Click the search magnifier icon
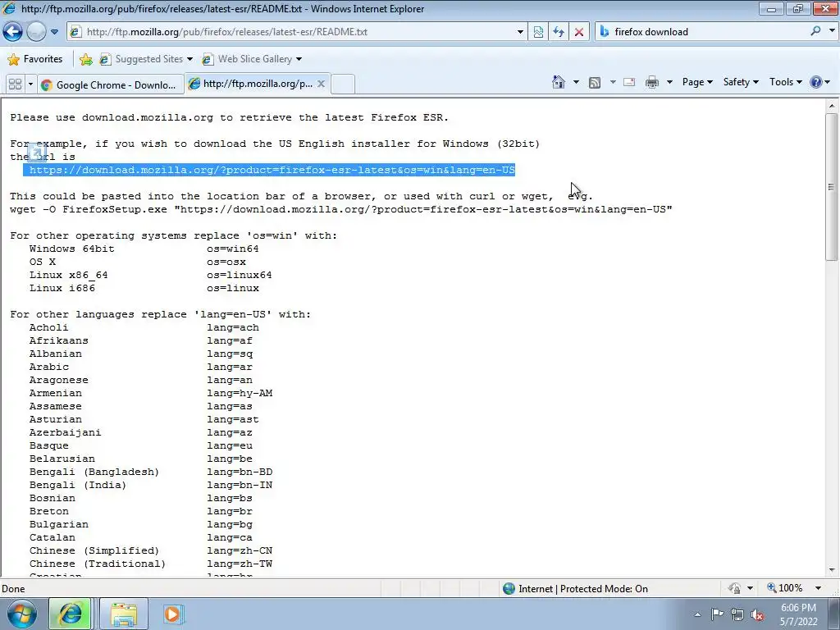The width and height of the screenshot is (840, 630). [x=815, y=31]
